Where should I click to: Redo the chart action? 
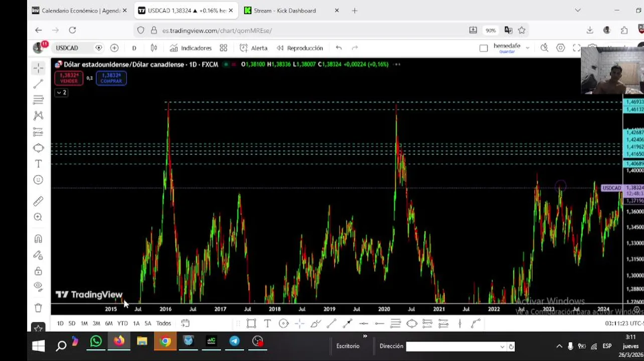coord(355,48)
